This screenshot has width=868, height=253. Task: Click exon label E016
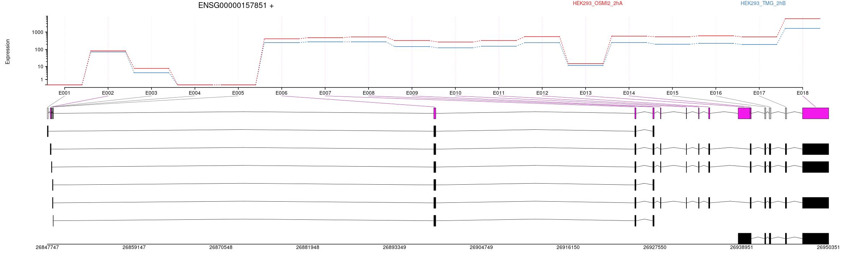point(716,93)
